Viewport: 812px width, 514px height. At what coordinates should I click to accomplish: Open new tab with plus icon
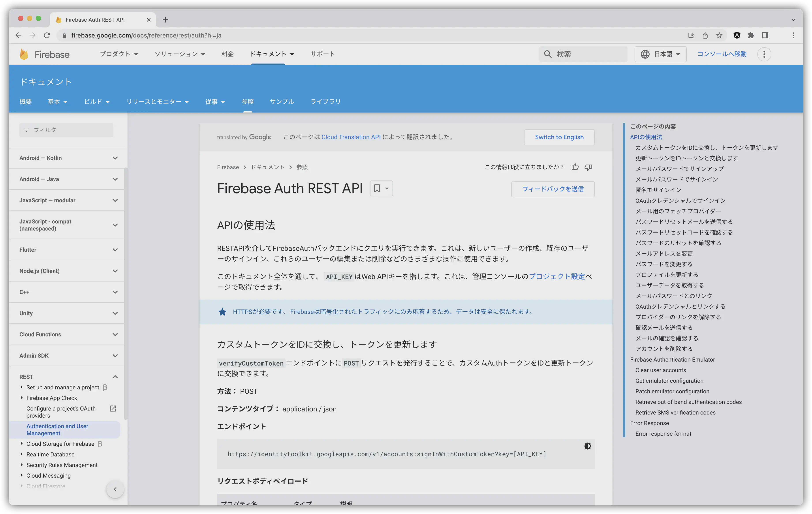click(165, 20)
